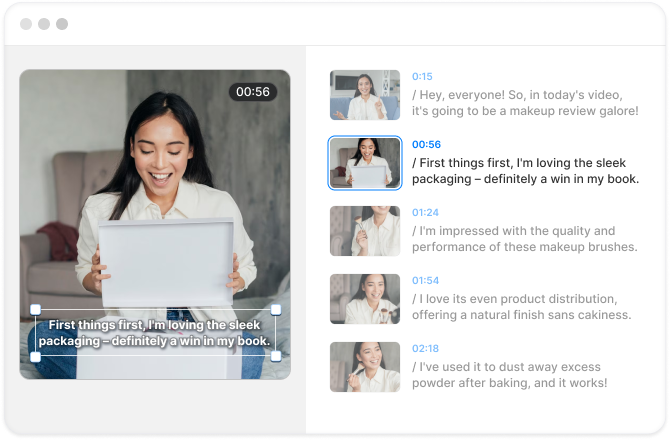The height and width of the screenshot is (440, 670).
Task: Select the 02:18 clip thumbnail
Action: 365,367
